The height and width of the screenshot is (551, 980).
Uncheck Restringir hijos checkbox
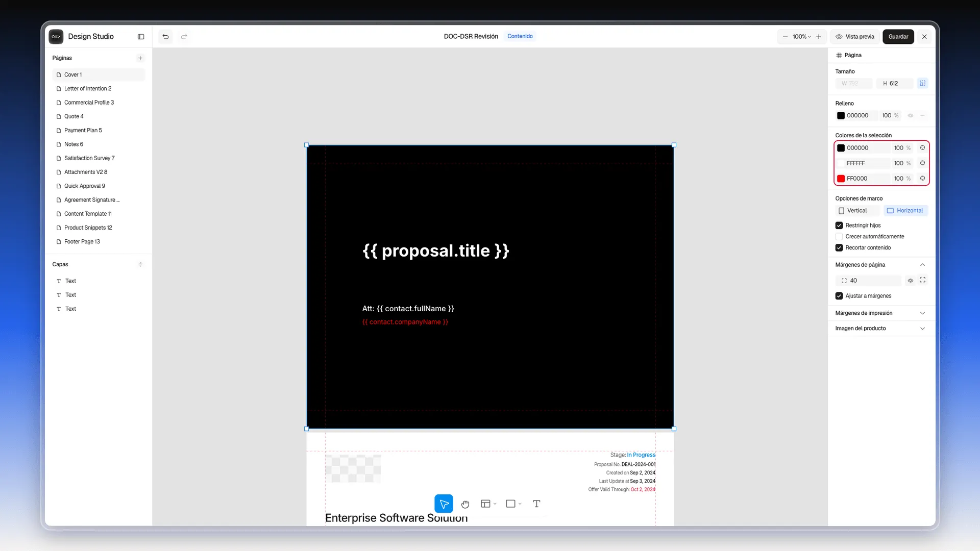tap(839, 226)
